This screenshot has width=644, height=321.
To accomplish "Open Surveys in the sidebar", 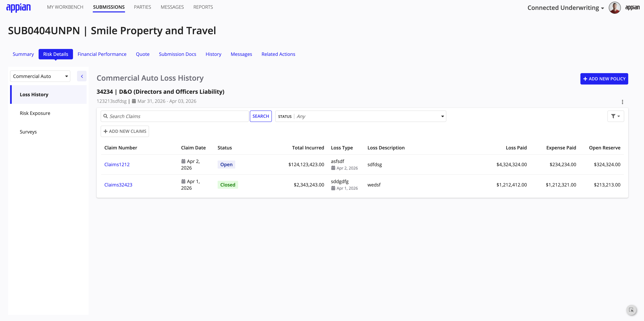I will (48, 132).
